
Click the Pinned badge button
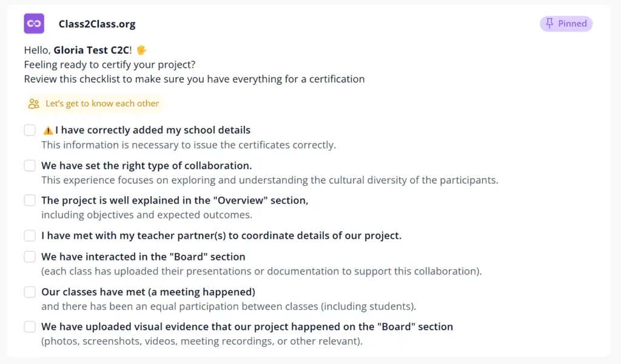[566, 24]
